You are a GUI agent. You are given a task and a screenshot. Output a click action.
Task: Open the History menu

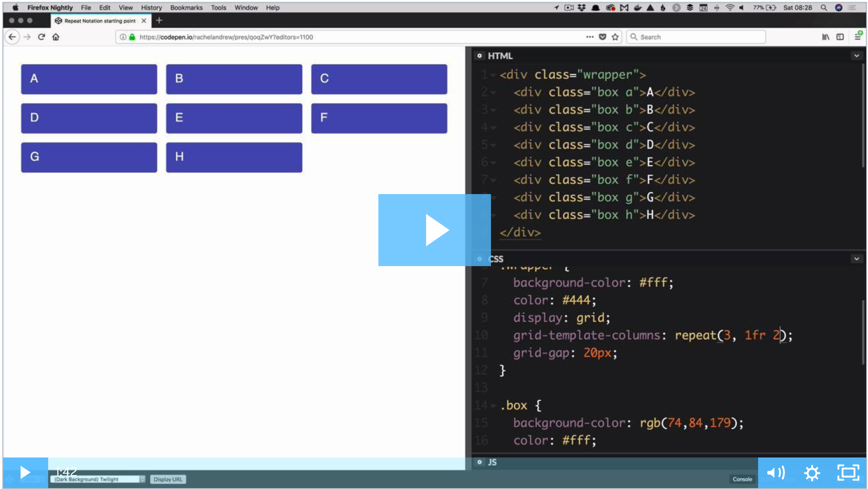(x=151, y=8)
